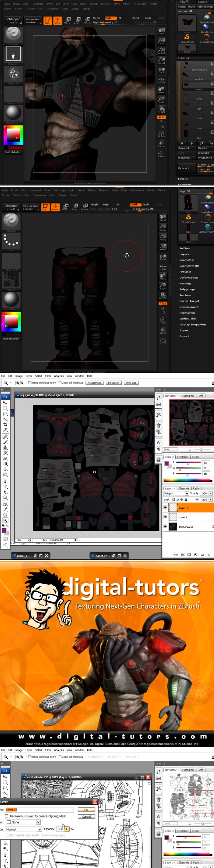Click AAHalf icon in the legs ZBrush window
The image size is (214, 868).
[x=163, y=247]
